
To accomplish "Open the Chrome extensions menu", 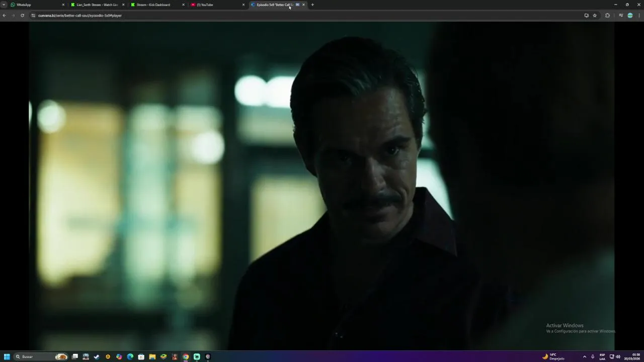I will point(607,16).
